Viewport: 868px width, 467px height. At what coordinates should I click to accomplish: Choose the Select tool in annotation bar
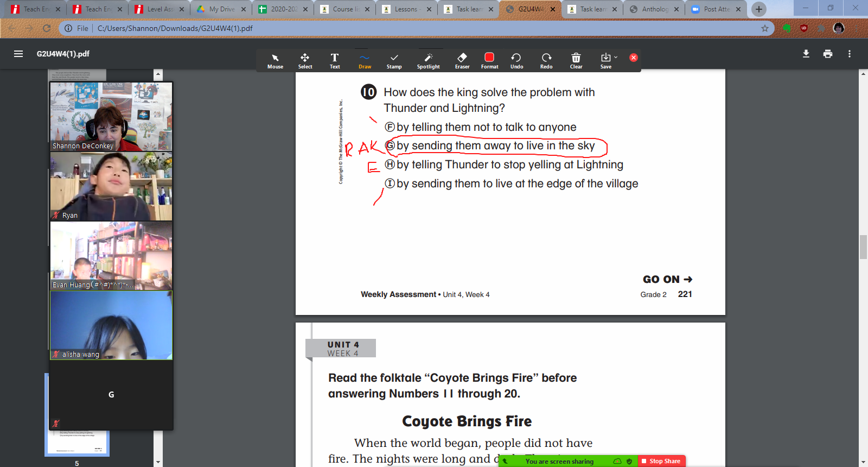(305, 61)
